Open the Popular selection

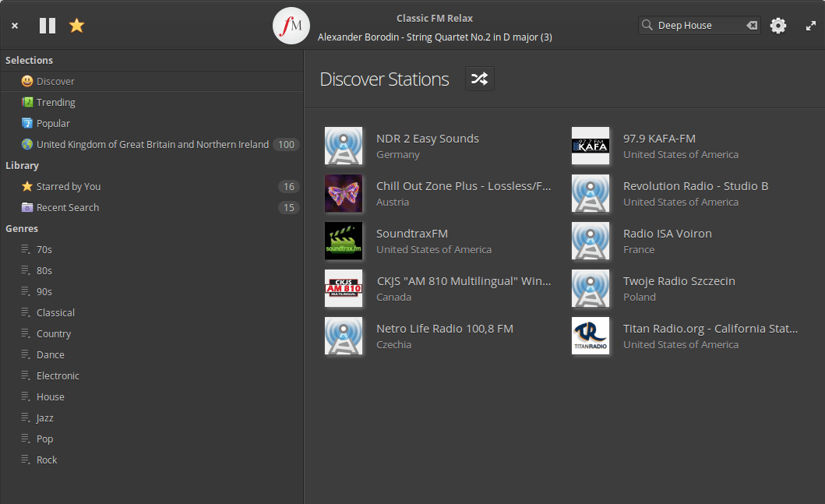click(152, 123)
